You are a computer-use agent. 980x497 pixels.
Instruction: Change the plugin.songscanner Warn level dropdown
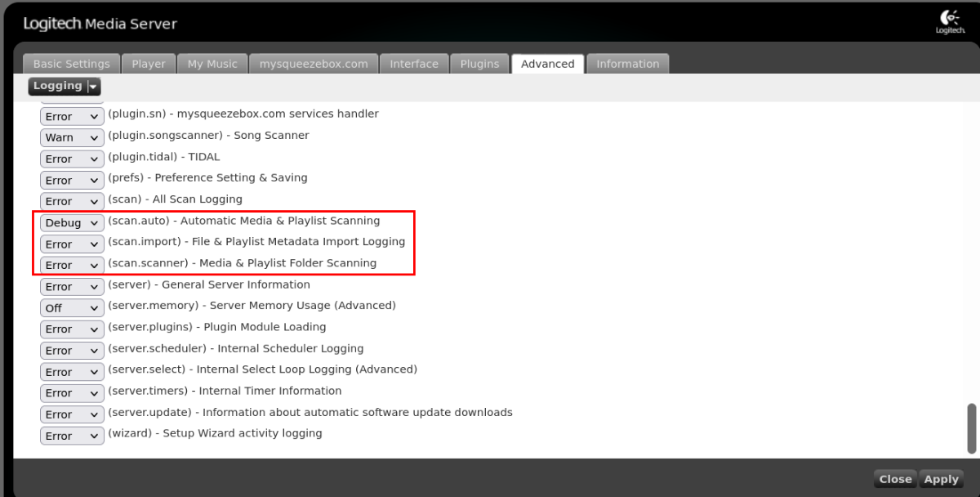72,137
